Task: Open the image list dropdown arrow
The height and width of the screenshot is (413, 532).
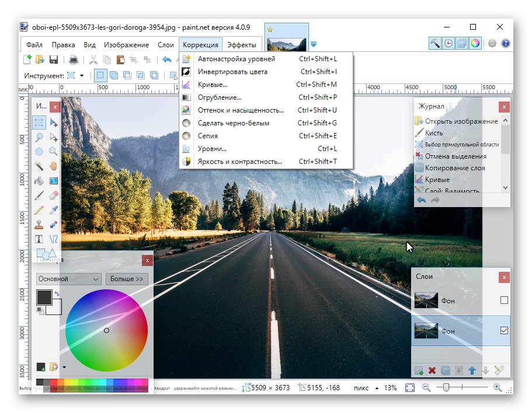Action: pyautogui.click(x=314, y=44)
